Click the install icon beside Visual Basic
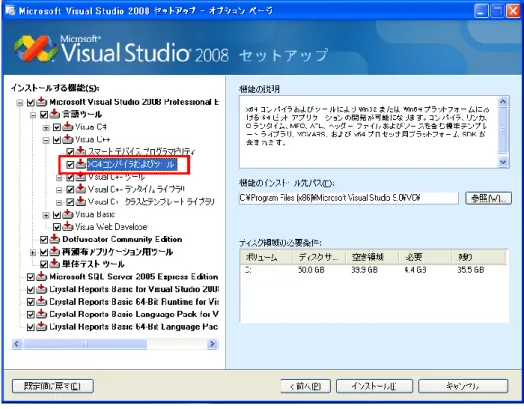The image size is (524, 409). pos(68,214)
